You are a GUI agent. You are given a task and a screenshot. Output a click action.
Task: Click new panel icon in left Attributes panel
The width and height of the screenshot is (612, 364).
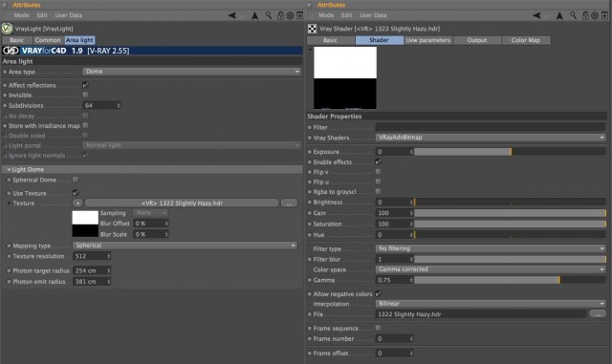point(299,15)
